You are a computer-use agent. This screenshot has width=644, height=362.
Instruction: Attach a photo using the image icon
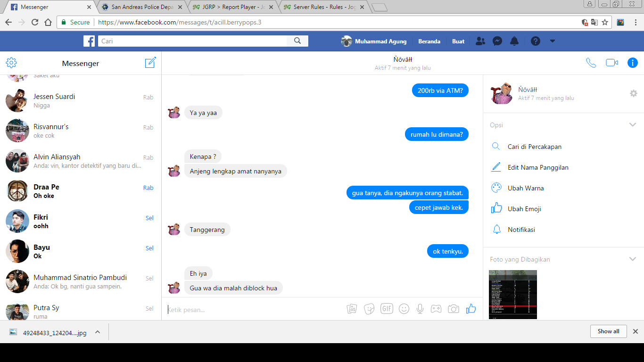(x=352, y=309)
